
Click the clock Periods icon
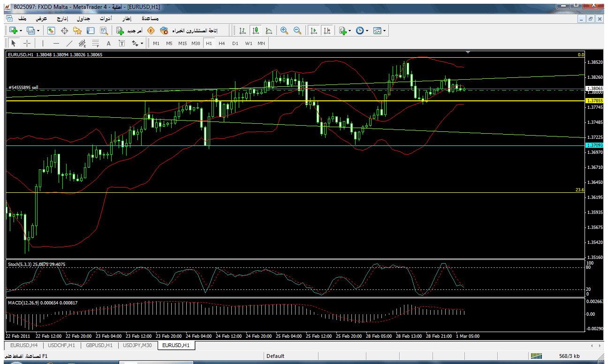tap(360, 30)
